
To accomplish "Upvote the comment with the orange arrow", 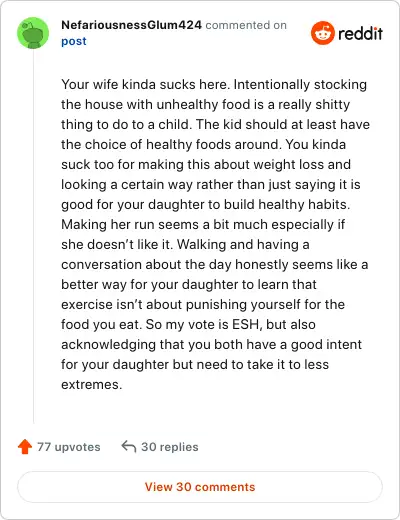I will click(x=25, y=447).
